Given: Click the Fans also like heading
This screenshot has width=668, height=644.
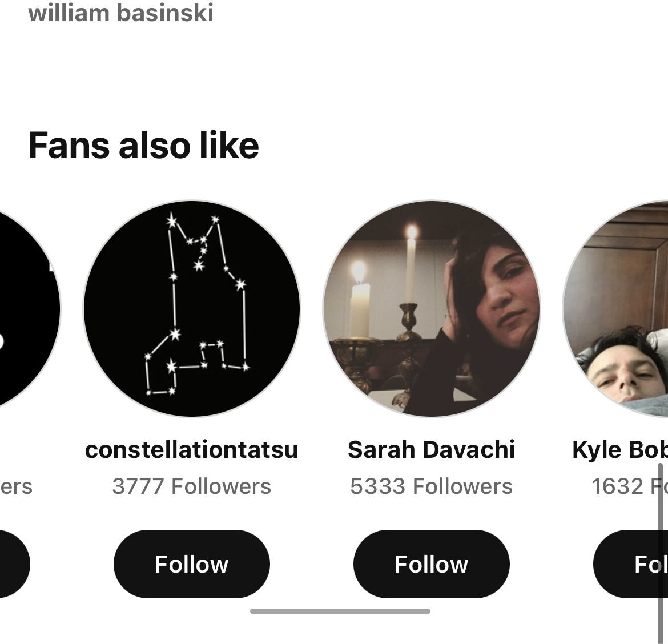Looking at the screenshot, I should coord(143,146).
